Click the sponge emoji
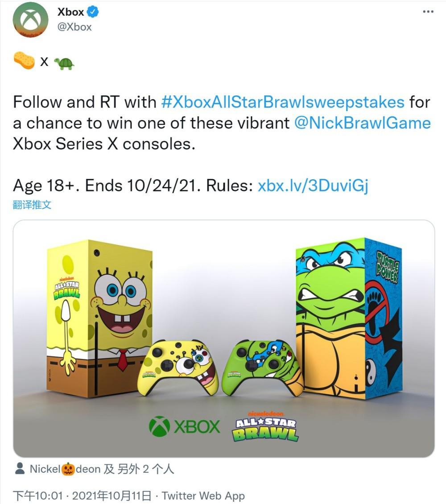 click(25, 61)
